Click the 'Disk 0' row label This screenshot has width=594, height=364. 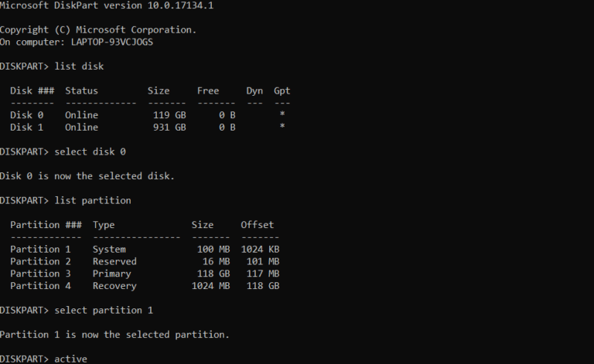click(27, 115)
